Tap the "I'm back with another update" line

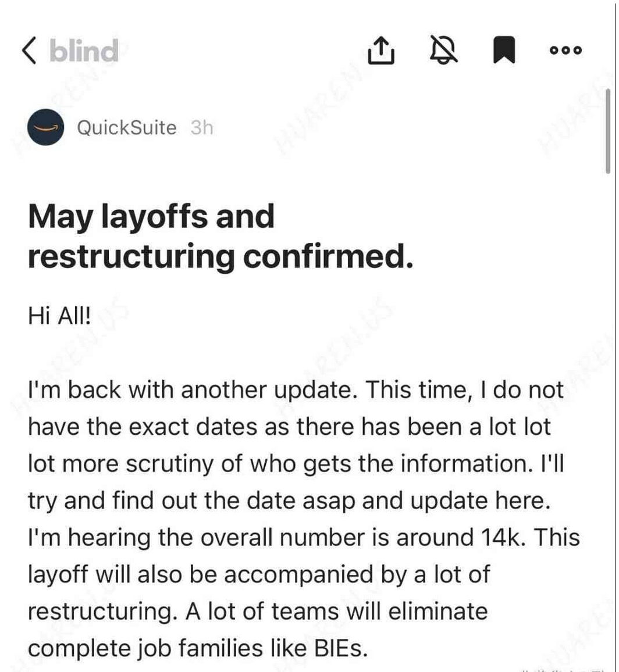[190, 391]
